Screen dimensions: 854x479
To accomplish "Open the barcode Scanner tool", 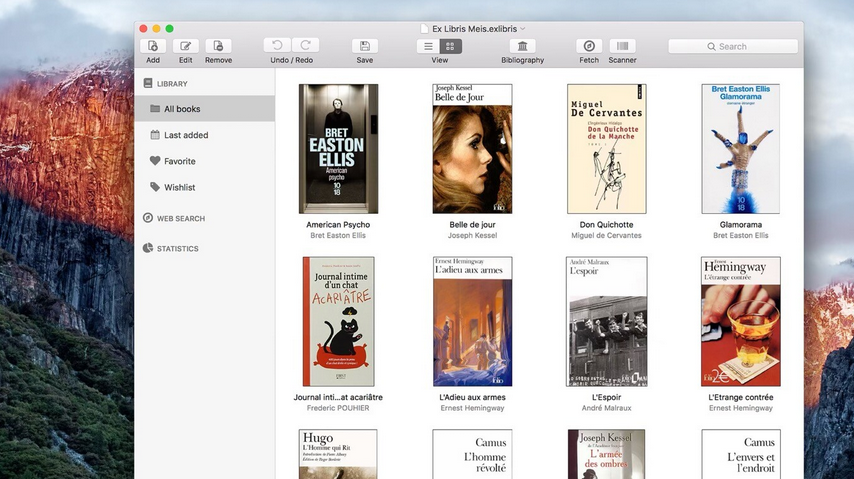I will (623, 46).
